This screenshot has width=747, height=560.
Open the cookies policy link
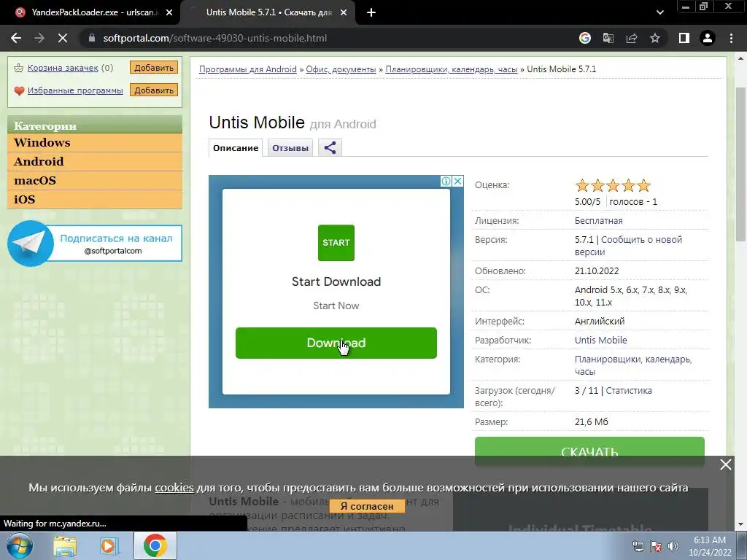(174, 488)
